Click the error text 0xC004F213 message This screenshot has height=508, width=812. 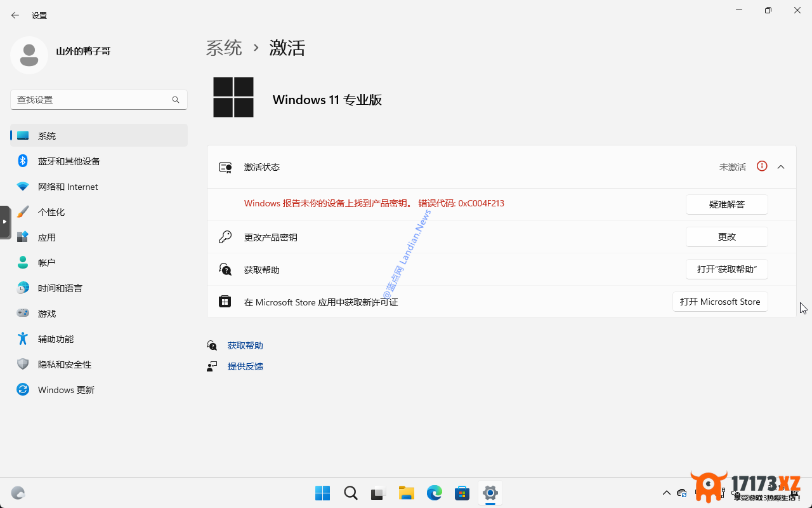click(374, 203)
